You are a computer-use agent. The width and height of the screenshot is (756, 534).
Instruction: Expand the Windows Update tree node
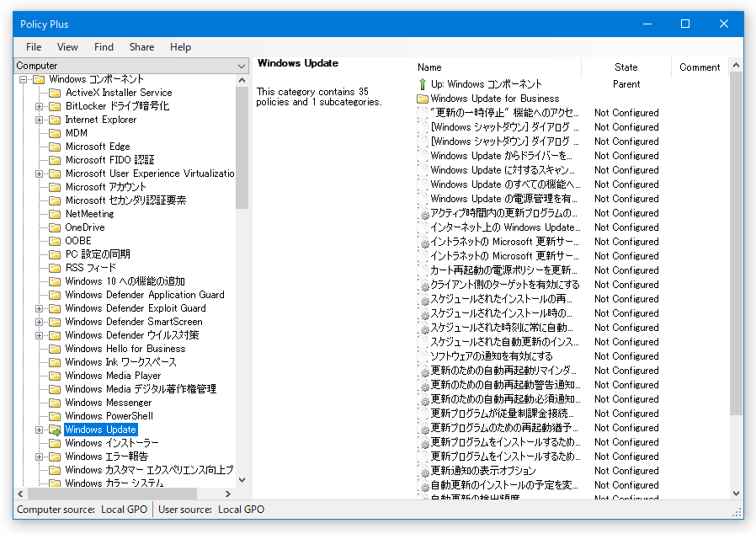[39, 430]
